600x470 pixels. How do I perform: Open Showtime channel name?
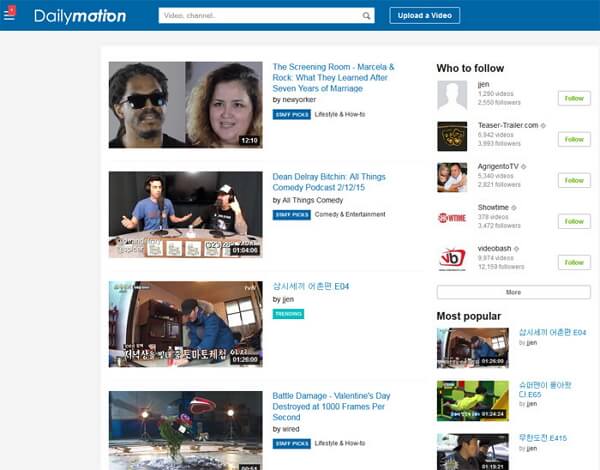(x=493, y=207)
